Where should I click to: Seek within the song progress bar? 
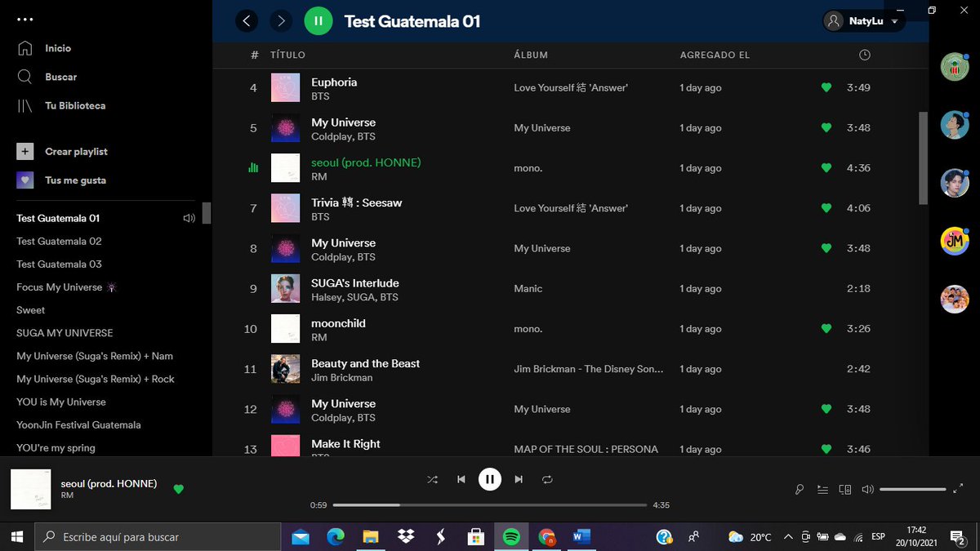(x=490, y=505)
